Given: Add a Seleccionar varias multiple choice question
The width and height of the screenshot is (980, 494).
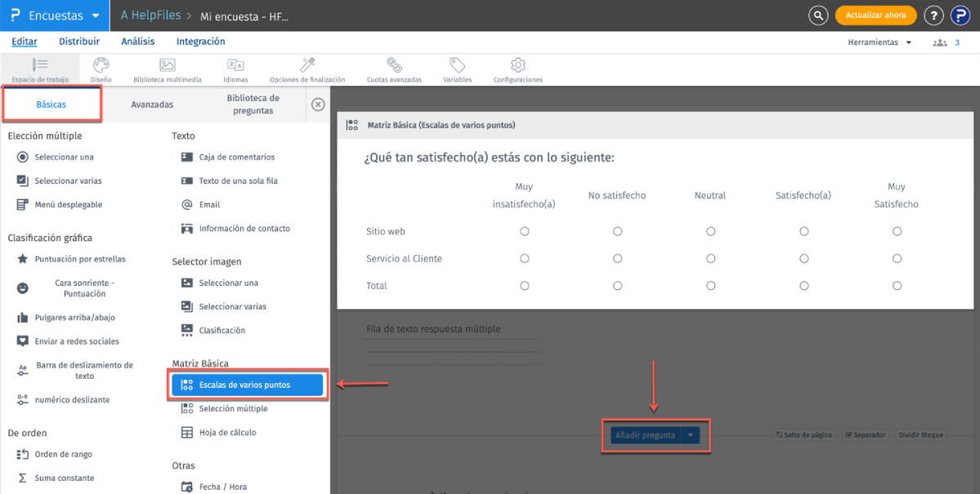Looking at the screenshot, I should (x=60, y=180).
